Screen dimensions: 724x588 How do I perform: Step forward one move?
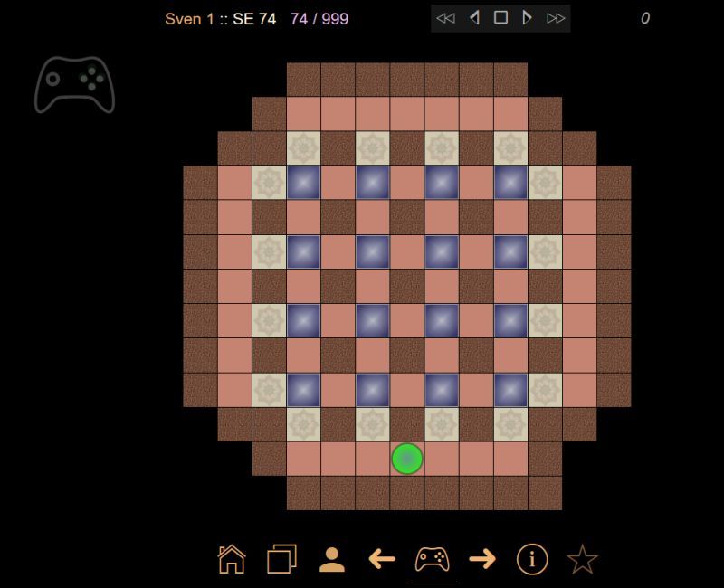coord(528,18)
